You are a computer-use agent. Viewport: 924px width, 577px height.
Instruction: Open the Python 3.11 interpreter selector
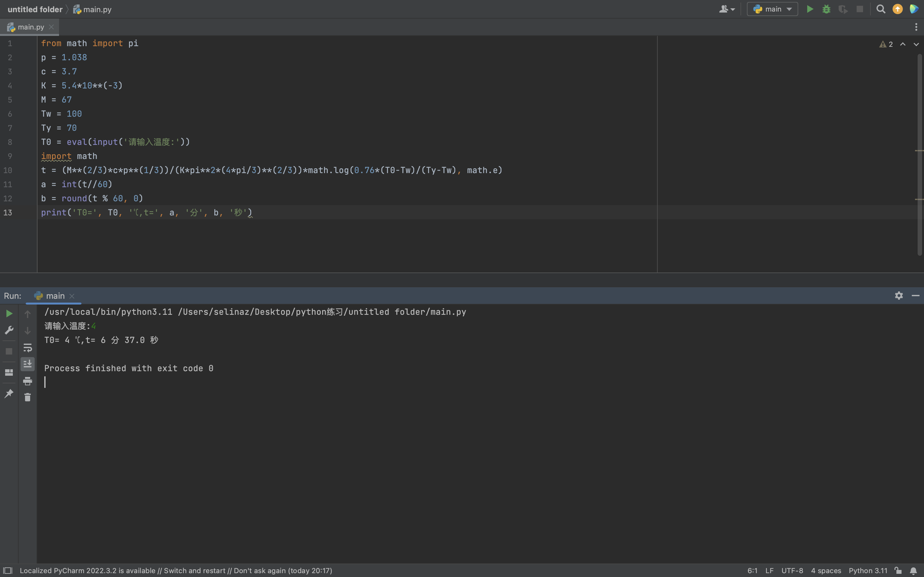tap(868, 571)
